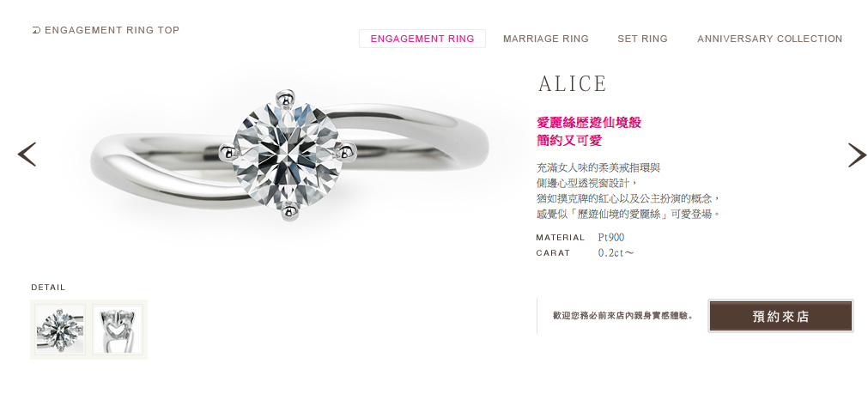Select the pink 愛麗絲歷遊仙境般 tagline

pos(589,123)
